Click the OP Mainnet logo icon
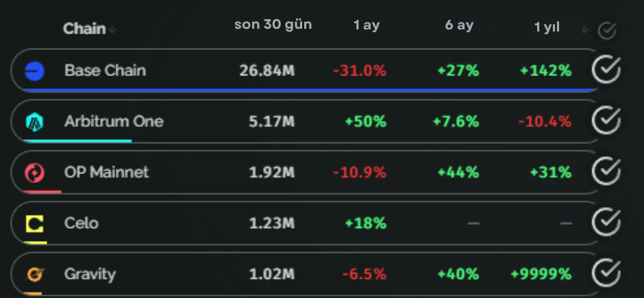644x298 pixels. (x=34, y=173)
